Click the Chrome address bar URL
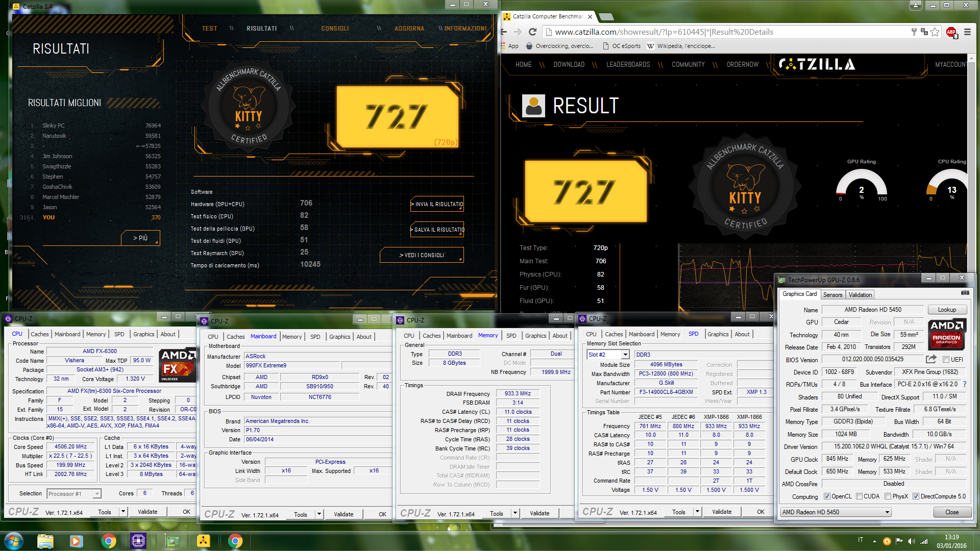 [664, 32]
